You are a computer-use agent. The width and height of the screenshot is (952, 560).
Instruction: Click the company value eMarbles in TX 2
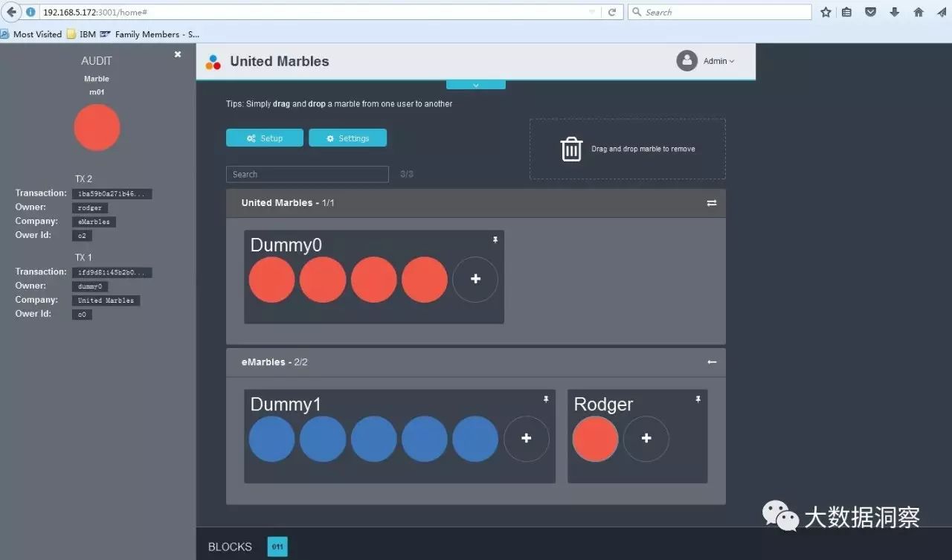click(94, 222)
